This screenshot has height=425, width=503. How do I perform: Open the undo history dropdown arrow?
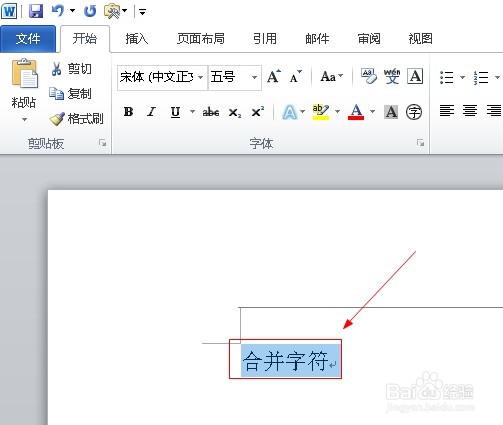click(72, 11)
